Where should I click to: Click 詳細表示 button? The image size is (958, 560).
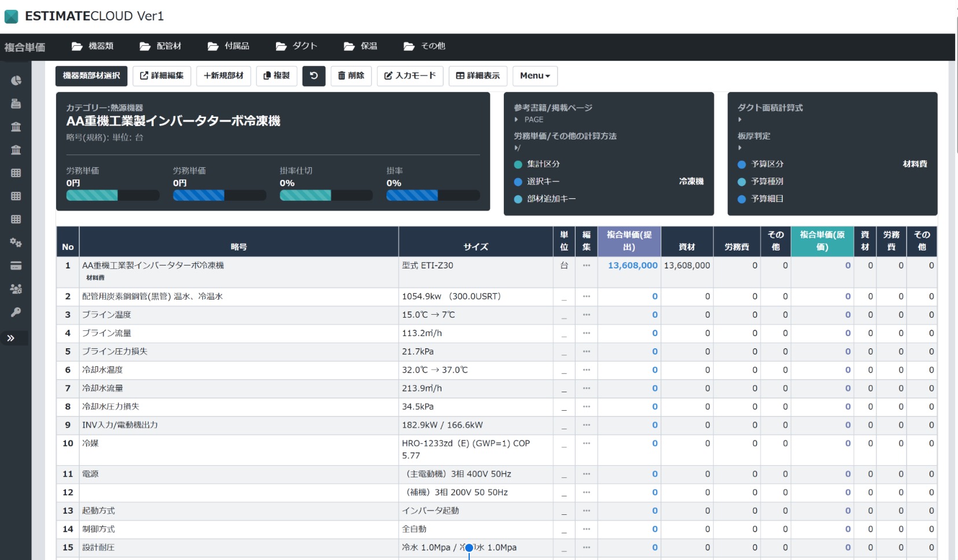[x=478, y=76]
